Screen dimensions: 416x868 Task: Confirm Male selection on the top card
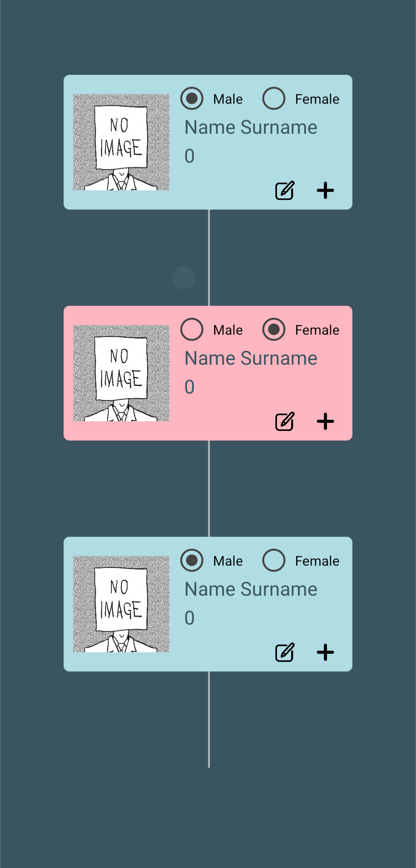191,99
